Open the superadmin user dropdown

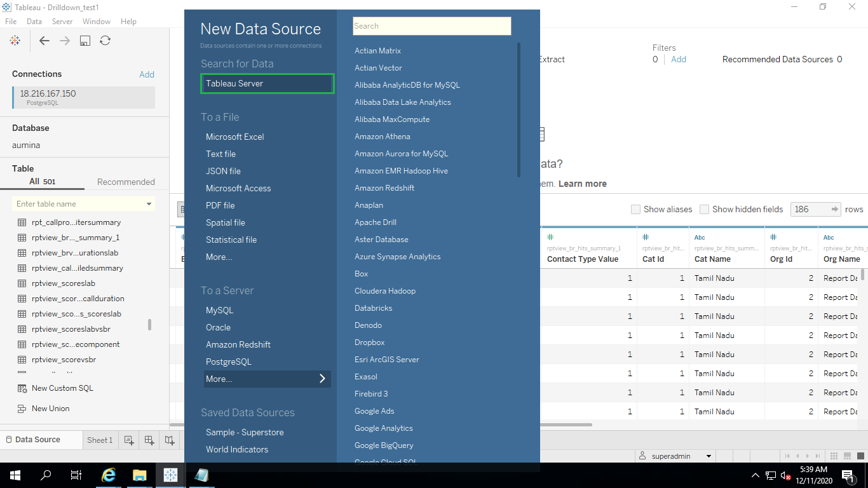[709, 456]
